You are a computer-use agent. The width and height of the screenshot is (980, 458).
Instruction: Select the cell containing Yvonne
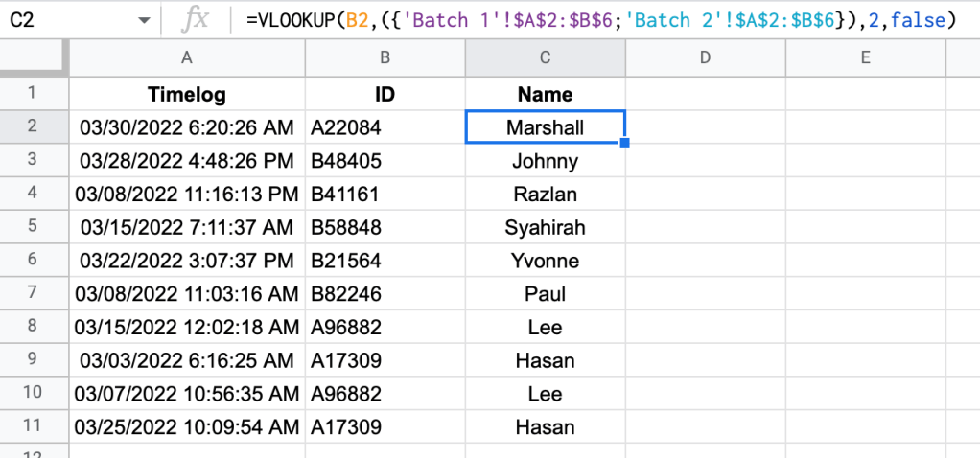pos(545,261)
